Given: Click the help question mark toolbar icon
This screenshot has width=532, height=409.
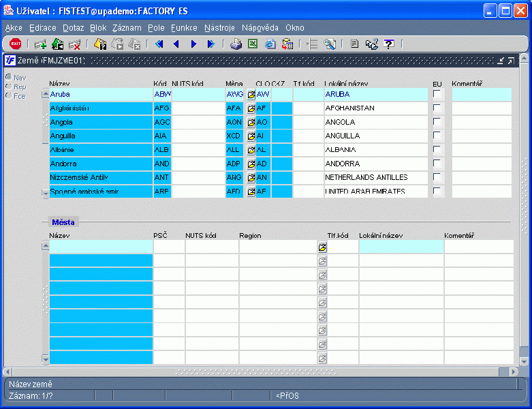Looking at the screenshot, I should [389, 44].
